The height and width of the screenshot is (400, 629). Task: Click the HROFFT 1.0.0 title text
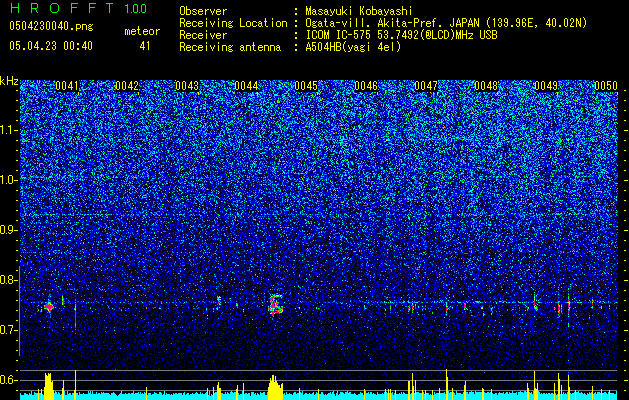78,8
